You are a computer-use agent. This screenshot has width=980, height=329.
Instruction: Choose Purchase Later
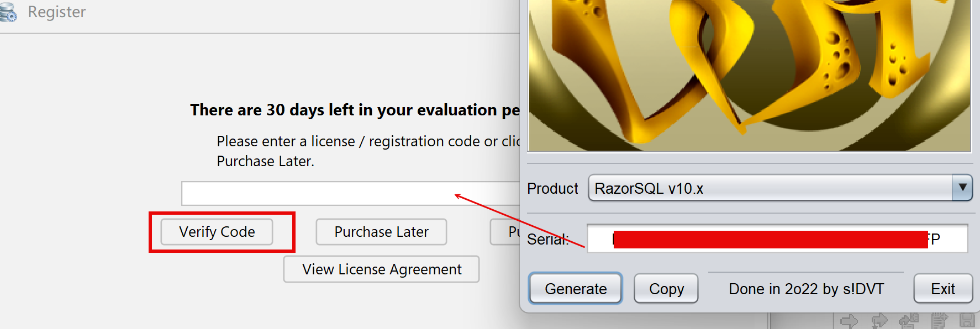click(381, 232)
